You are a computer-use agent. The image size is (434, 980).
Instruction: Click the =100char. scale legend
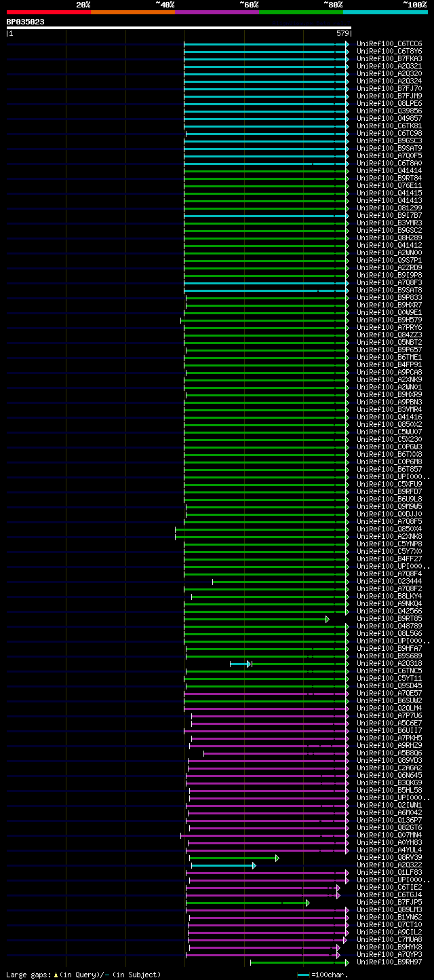(x=323, y=975)
